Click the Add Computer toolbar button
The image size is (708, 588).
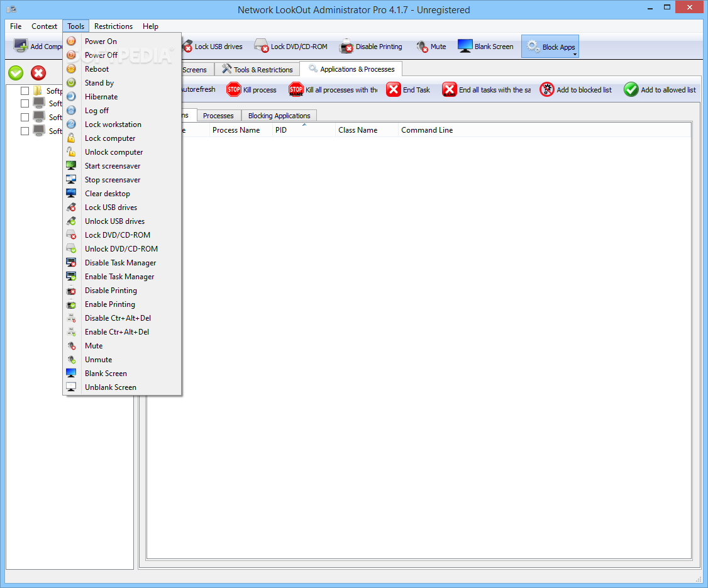coord(37,46)
